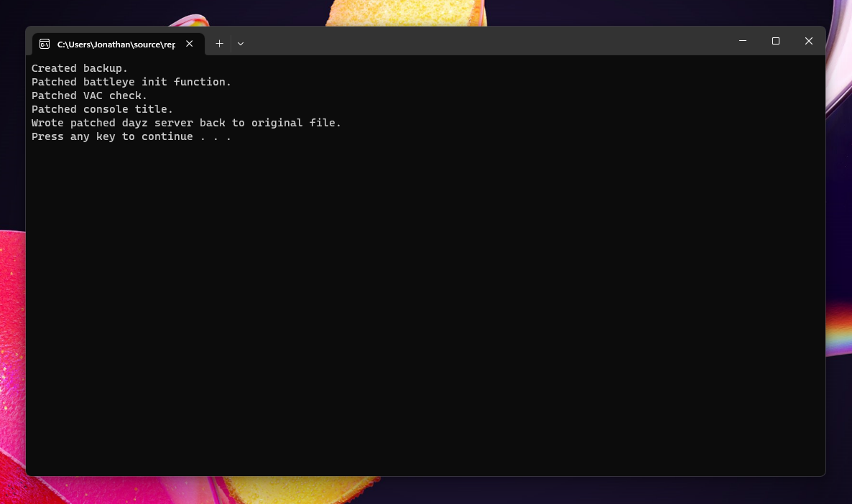Click the 'Patched VAC check.' line
This screenshot has height=504, width=852.
pyautogui.click(x=89, y=95)
